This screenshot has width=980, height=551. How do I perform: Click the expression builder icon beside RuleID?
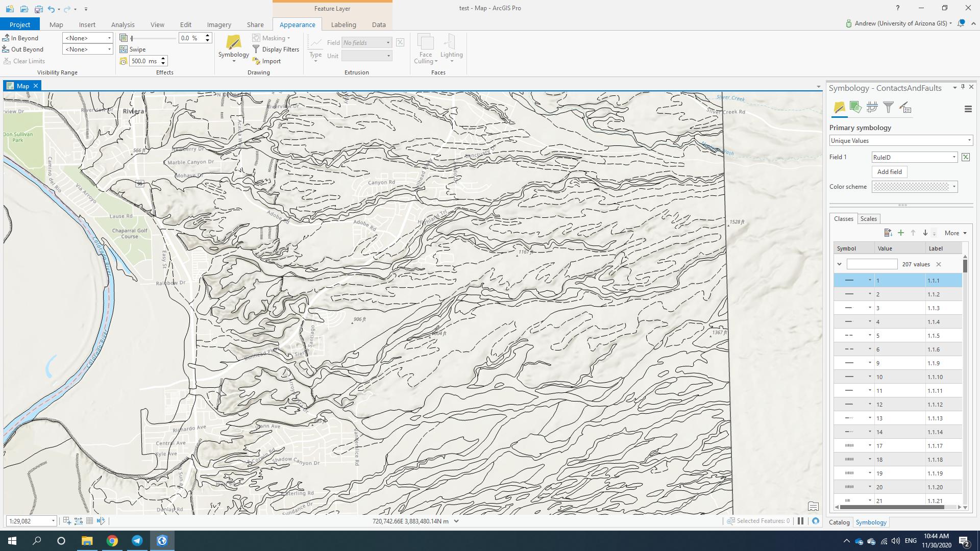point(966,157)
